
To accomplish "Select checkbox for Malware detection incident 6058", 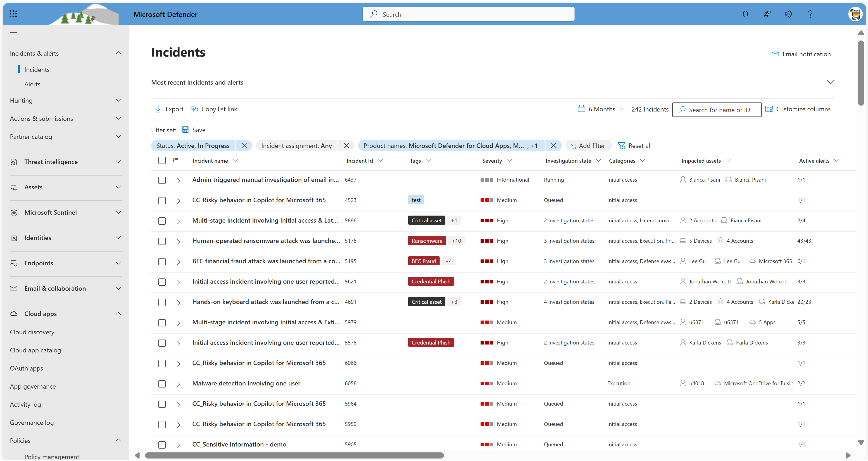I will (x=162, y=384).
